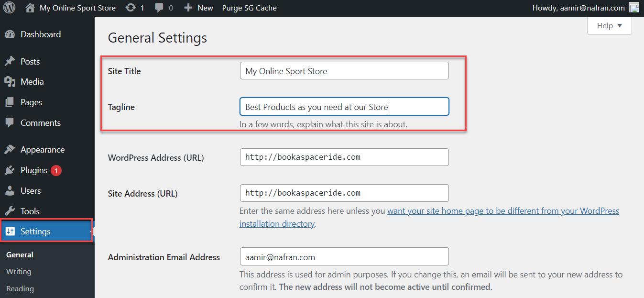
Task: Click the Comments bubble icon in sidebar
Action: click(x=10, y=123)
